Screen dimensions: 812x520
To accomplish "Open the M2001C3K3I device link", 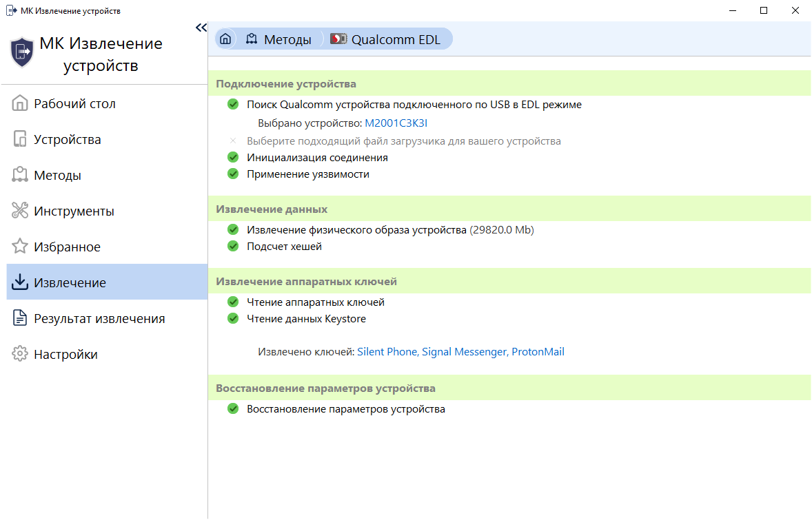I will tap(396, 123).
